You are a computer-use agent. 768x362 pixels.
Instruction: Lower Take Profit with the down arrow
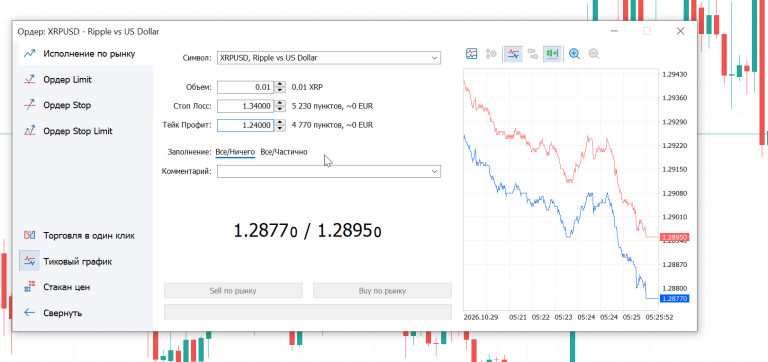coord(280,128)
